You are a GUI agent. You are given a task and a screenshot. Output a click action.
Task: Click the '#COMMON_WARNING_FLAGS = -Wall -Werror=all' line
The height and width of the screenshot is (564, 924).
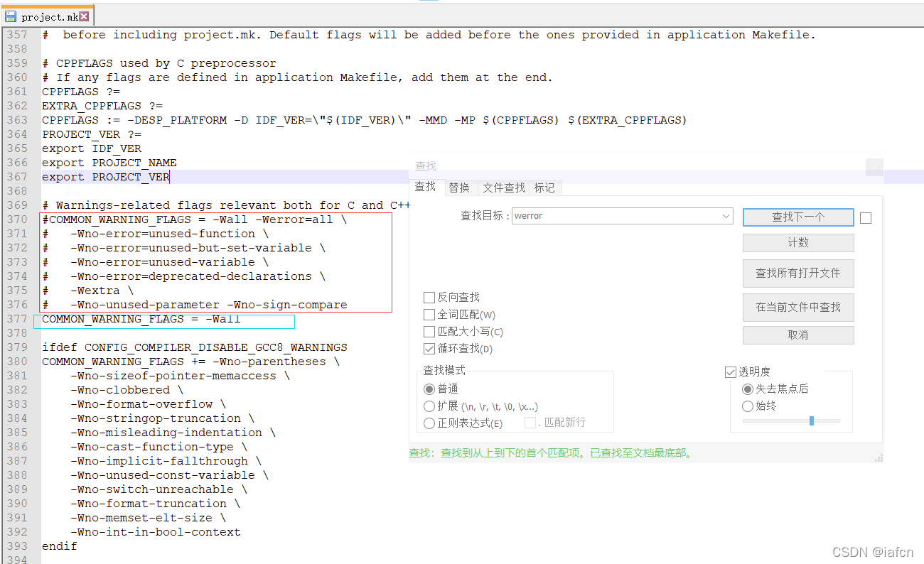click(195, 219)
